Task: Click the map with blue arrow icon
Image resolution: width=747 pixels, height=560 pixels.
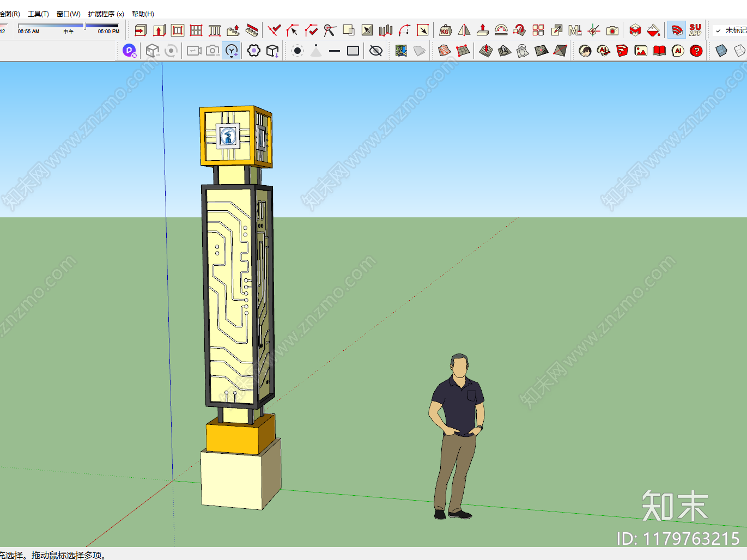Action: click(x=402, y=51)
